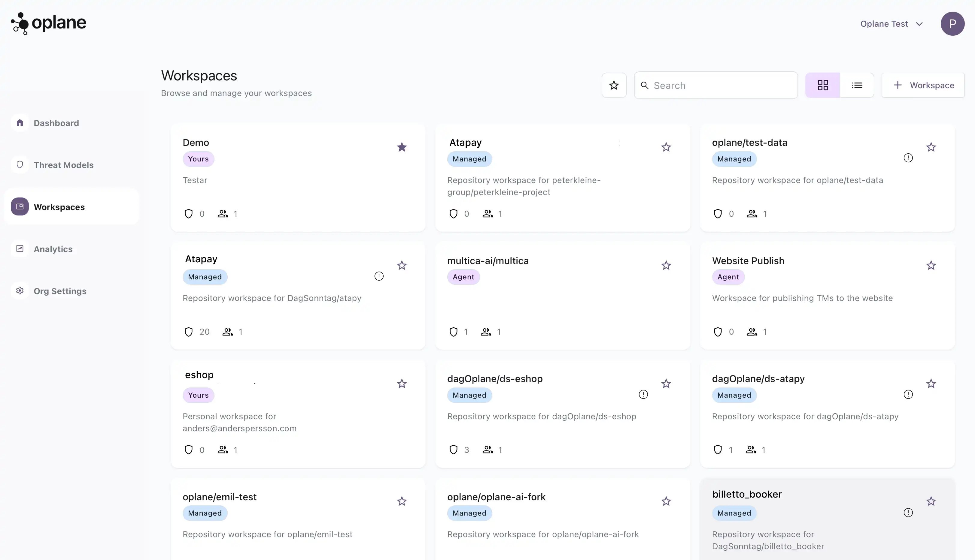
Task: Favorite the Atapay DagSonntag workspace
Action: tap(402, 265)
